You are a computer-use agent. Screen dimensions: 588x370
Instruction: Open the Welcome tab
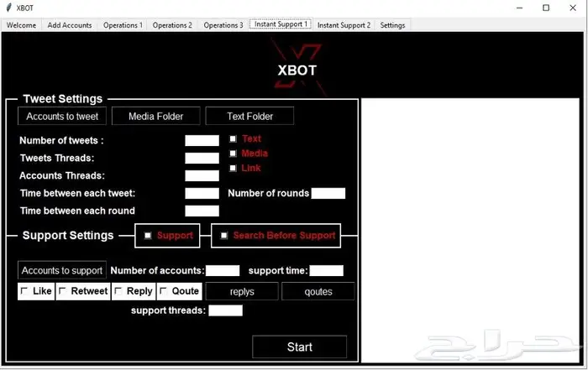coord(21,25)
